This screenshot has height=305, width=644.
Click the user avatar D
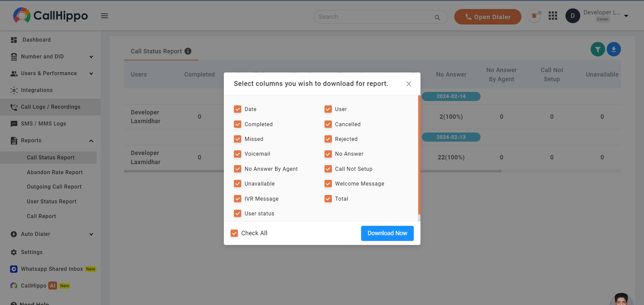pyautogui.click(x=573, y=16)
